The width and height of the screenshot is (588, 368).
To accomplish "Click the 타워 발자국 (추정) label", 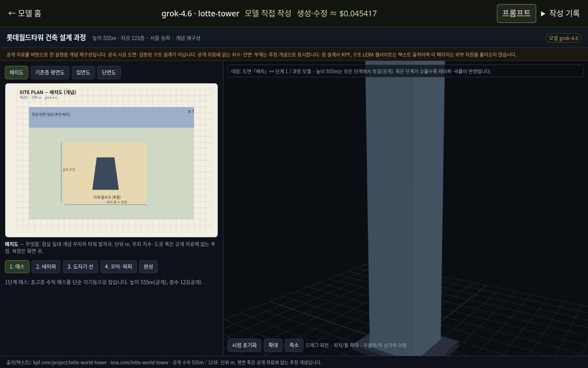I will 107,197.
